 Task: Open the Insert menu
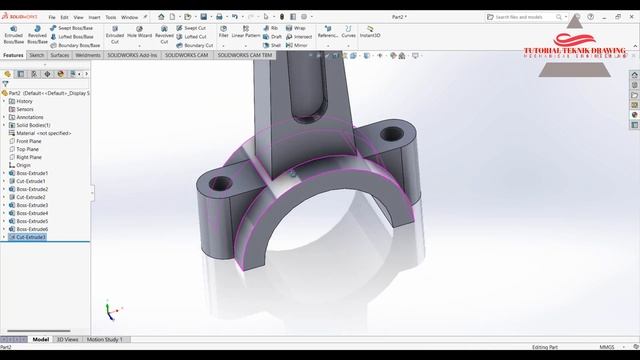(x=94, y=17)
